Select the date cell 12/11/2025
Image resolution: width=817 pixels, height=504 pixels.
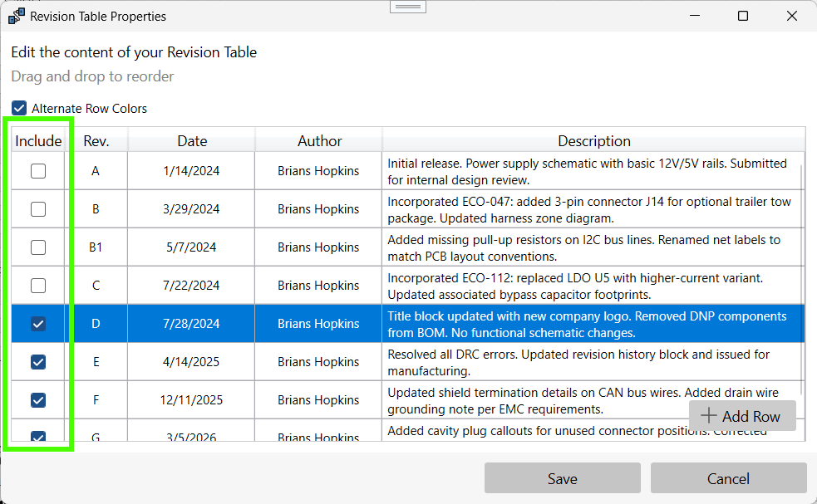coord(191,400)
